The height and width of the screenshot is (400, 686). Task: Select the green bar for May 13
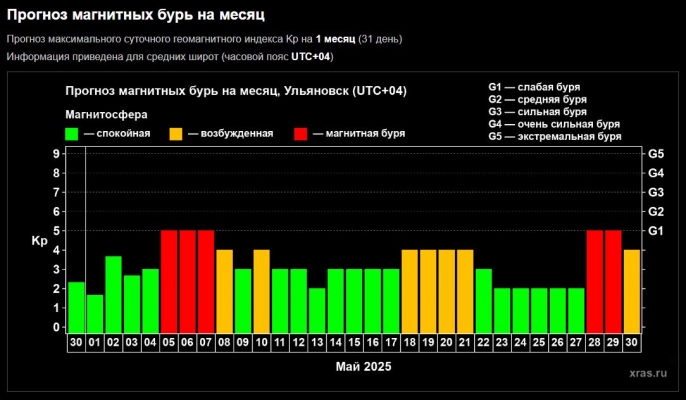tap(317, 310)
